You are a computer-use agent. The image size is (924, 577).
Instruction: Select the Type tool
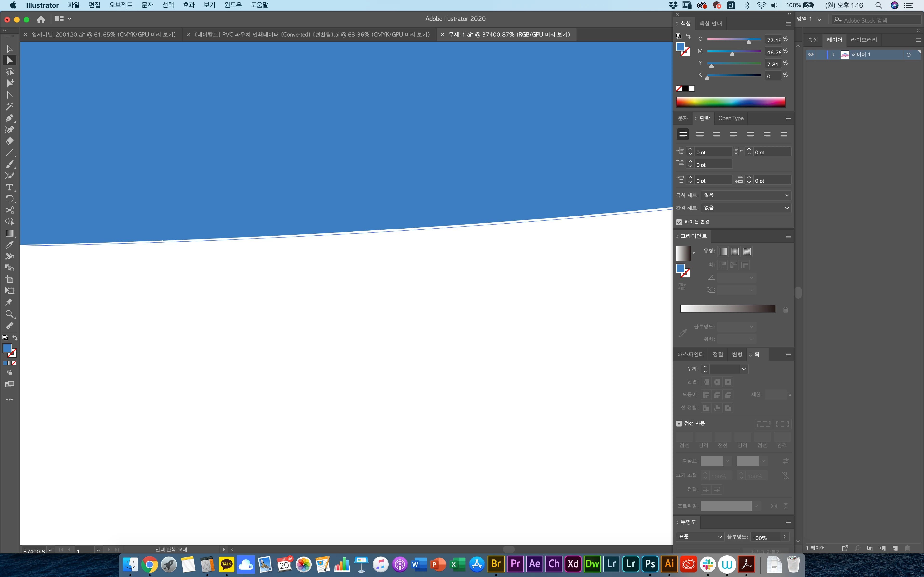[x=10, y=187]
